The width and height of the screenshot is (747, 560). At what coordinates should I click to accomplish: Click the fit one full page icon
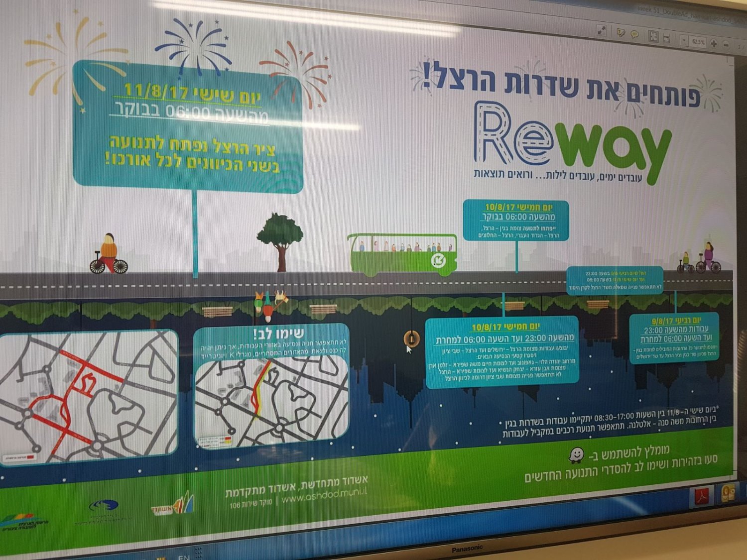pyautogui.click(x=653, y=36)
